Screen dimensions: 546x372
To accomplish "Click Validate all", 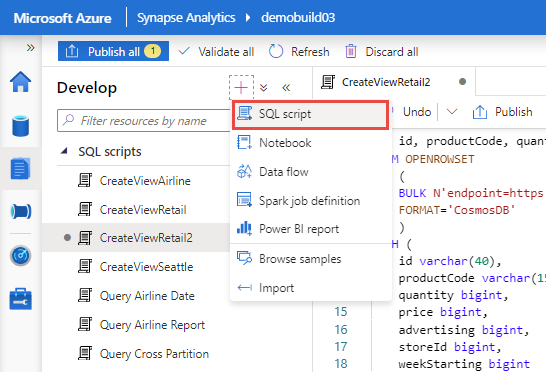I will coord(216,52).
